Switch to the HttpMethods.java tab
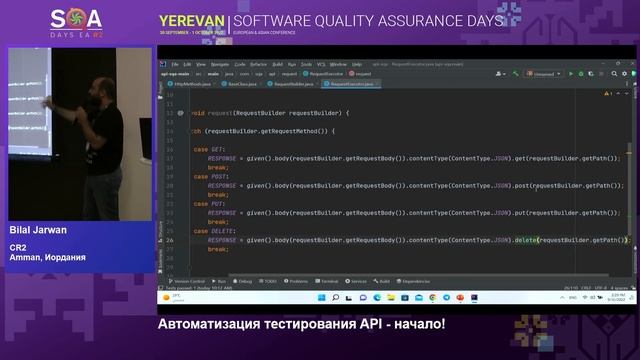The width and height of the screenshot is (640, 360). coord(192,84)
